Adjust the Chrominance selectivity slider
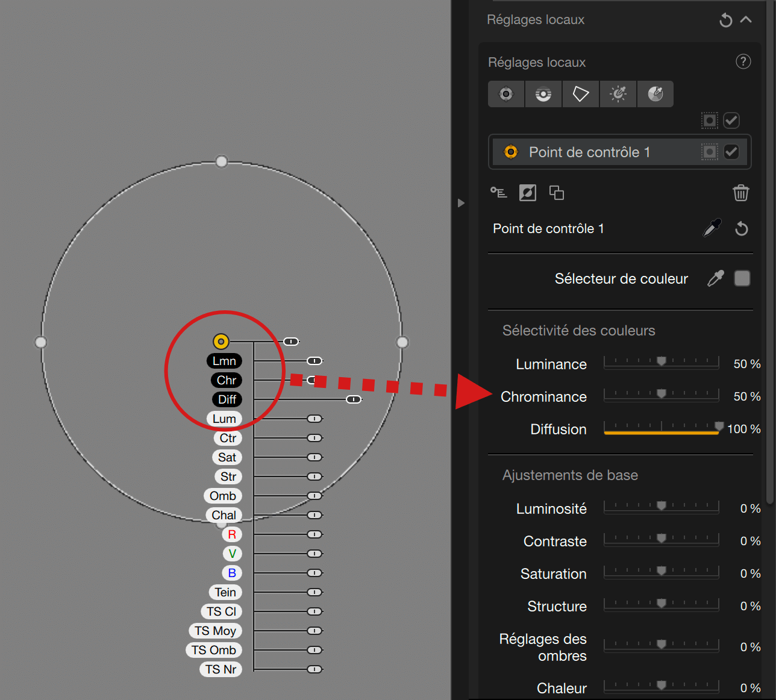Viewport: 776px width, 700px height. click(662, 395)
